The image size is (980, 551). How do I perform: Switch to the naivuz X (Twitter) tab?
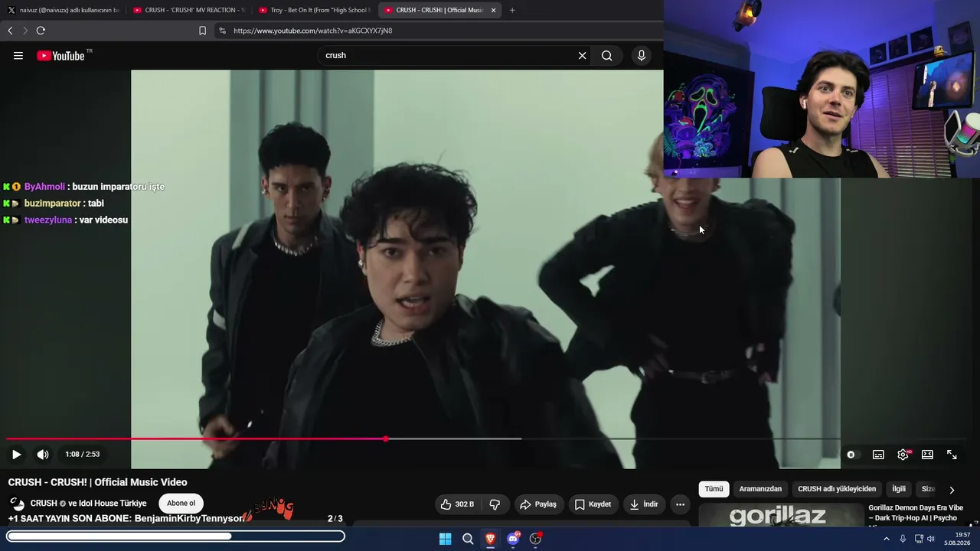click(63, 10)
